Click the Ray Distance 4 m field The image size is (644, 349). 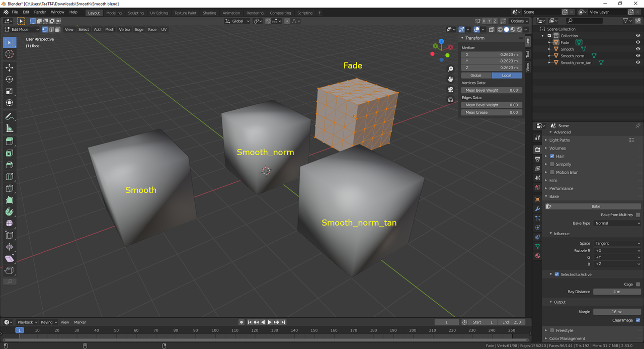click(617, 292)
